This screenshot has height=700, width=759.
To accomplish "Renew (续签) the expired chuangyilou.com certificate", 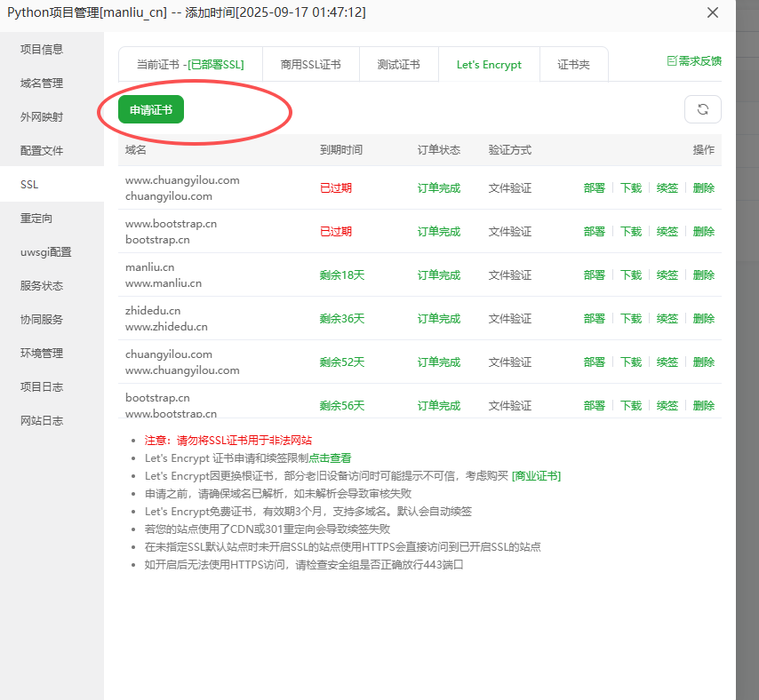I will point(667,187).
